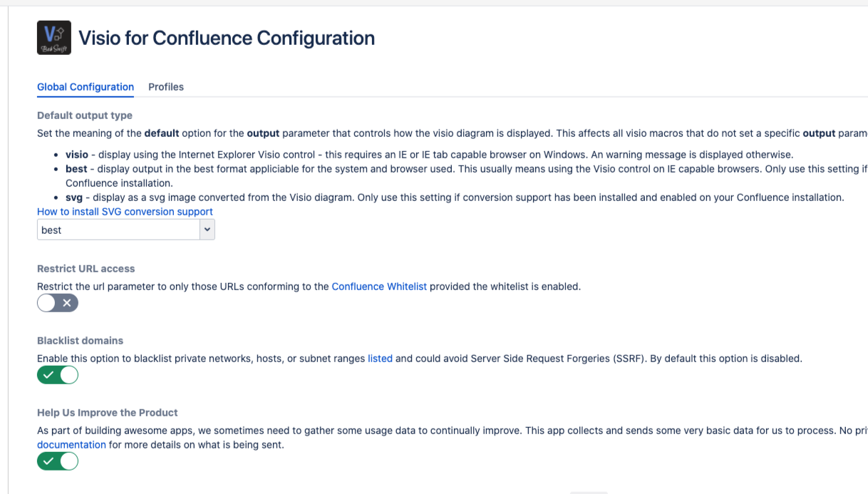The width and height of the screenshot is (868, 494).
Task: Follow the Confluence Whitelist link
Action: click(379, 287)
